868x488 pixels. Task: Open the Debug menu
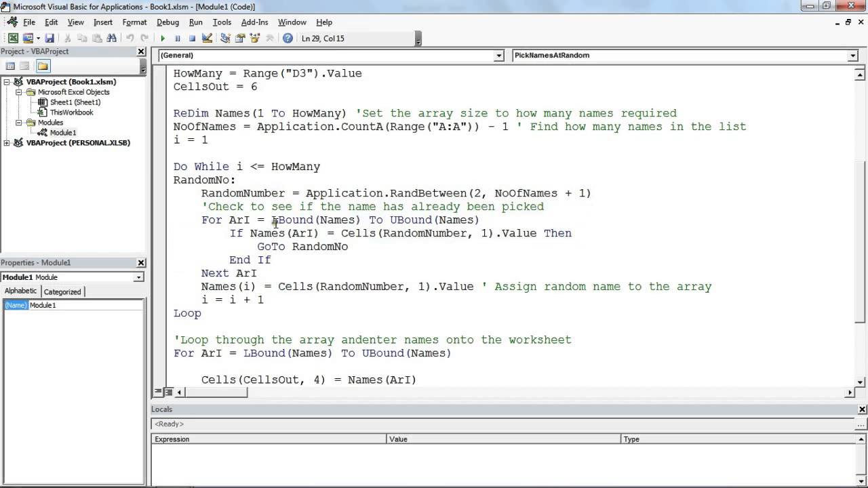point(167,22)
